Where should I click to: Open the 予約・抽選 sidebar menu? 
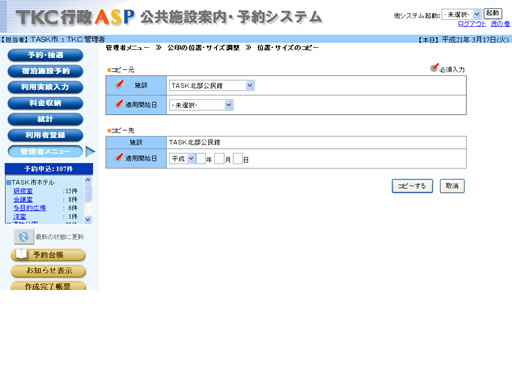pos(45,55)
